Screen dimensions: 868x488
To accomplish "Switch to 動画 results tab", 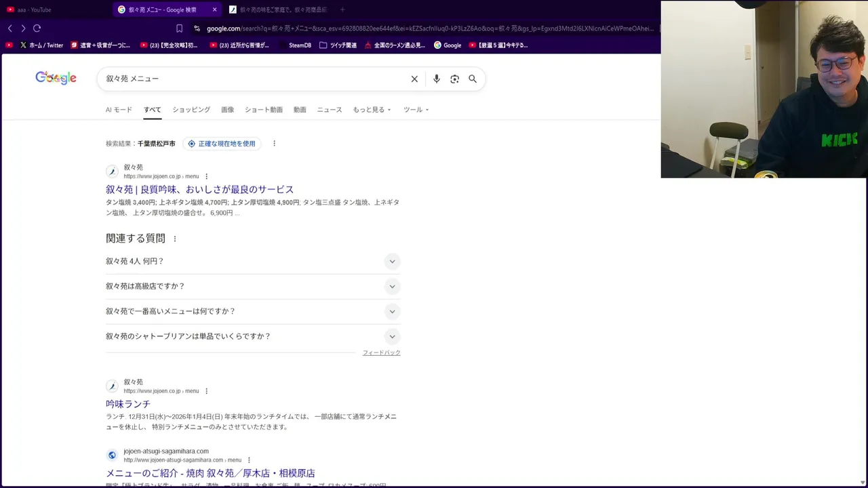I will (x=300, y=110).
